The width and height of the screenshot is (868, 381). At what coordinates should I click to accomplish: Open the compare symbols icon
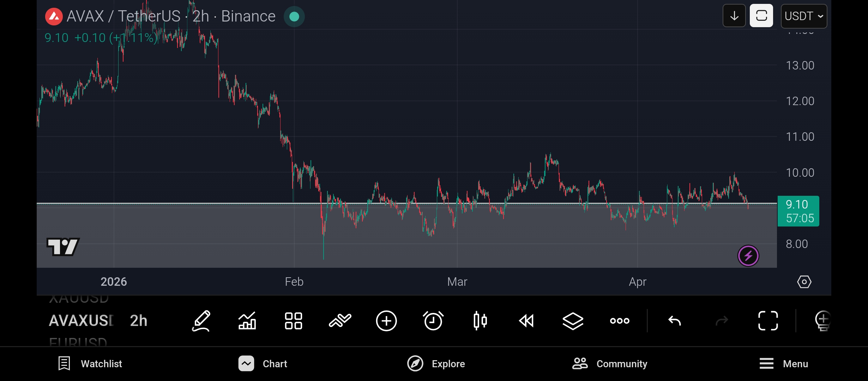coord(340,321)
